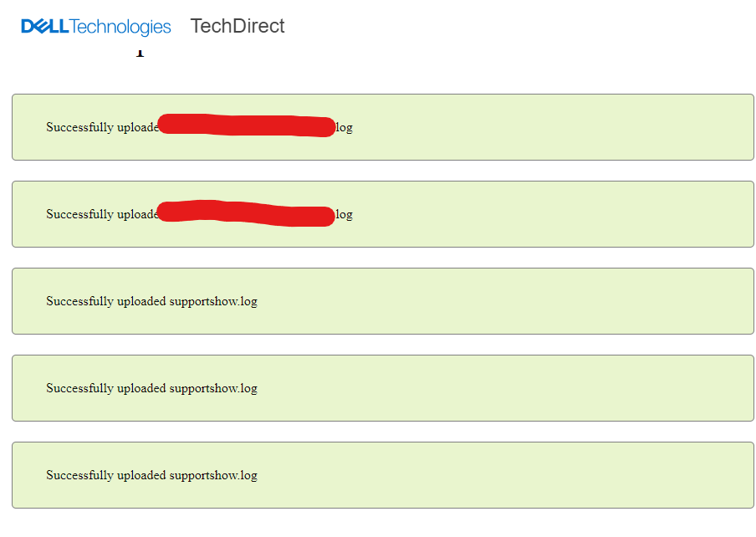Click "Successfully uploaded" text in first banner

100,128
